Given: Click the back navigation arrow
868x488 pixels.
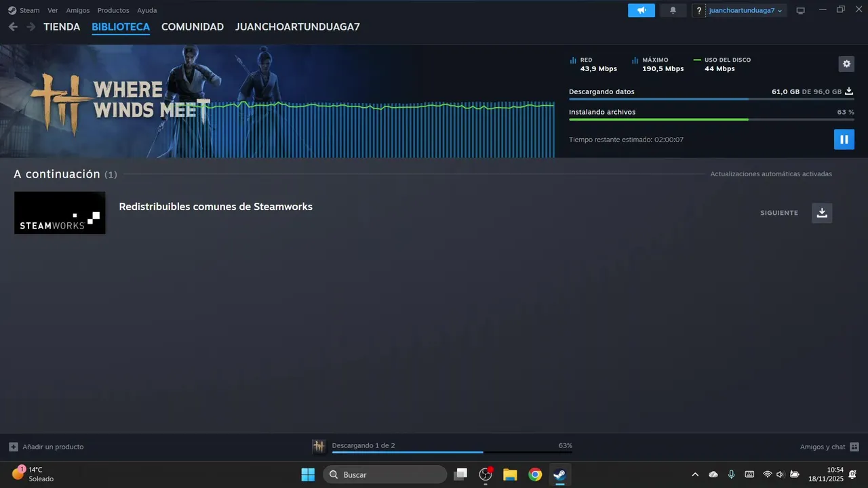Looking at the screenshot, I should [x=13, y=27].
